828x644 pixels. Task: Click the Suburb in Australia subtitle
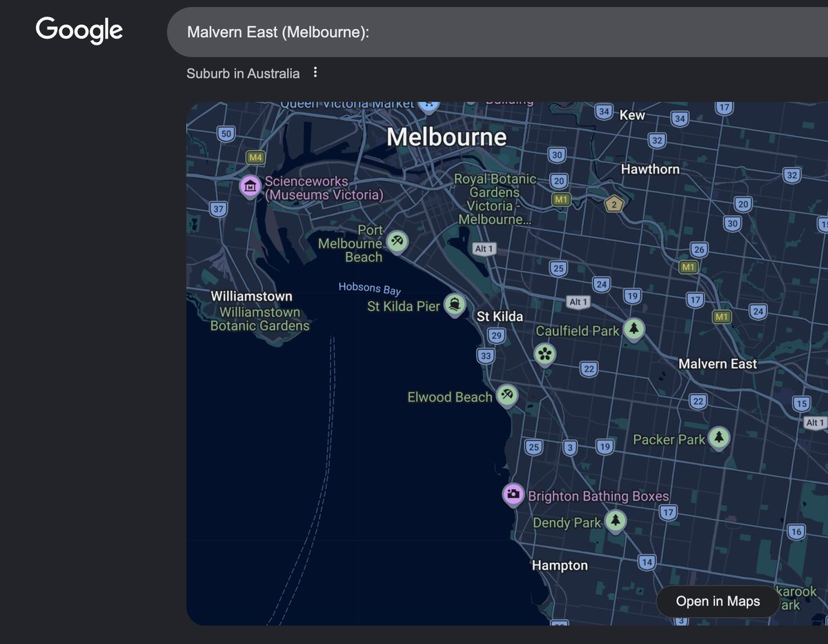click(x=243, y=73)
